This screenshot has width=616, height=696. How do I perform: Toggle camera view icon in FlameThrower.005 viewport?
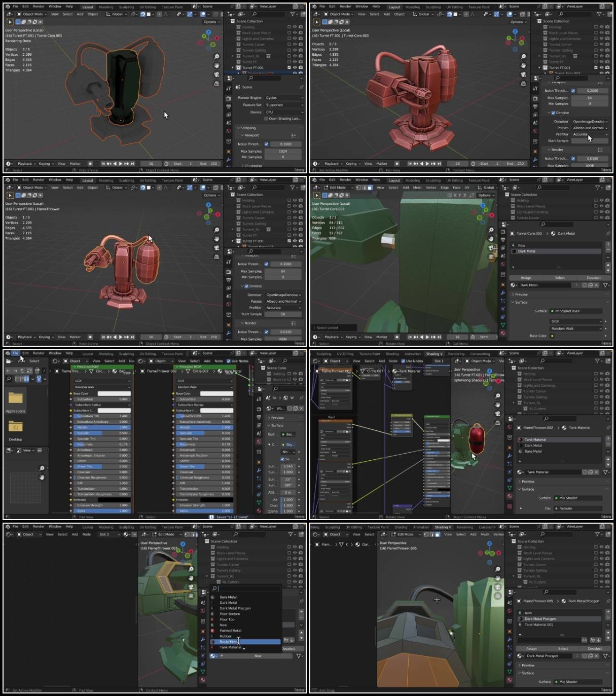(x=498, y=587)
